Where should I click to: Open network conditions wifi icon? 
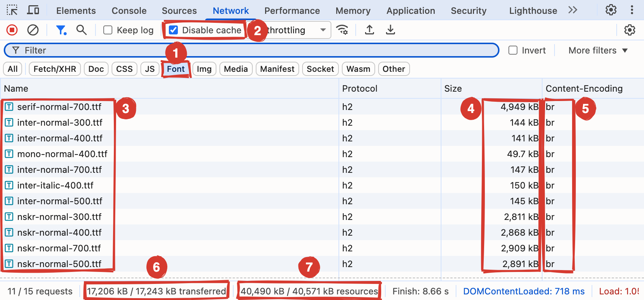click(x=342, y=30)
